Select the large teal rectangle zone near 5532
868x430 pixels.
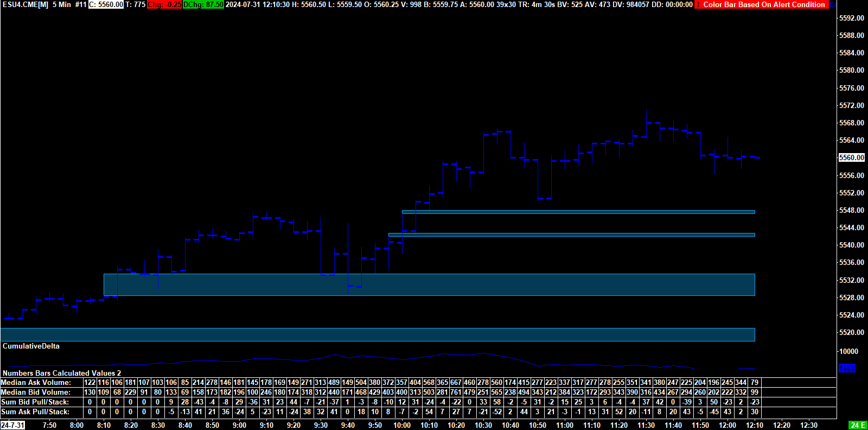click(x=429, y=284)
